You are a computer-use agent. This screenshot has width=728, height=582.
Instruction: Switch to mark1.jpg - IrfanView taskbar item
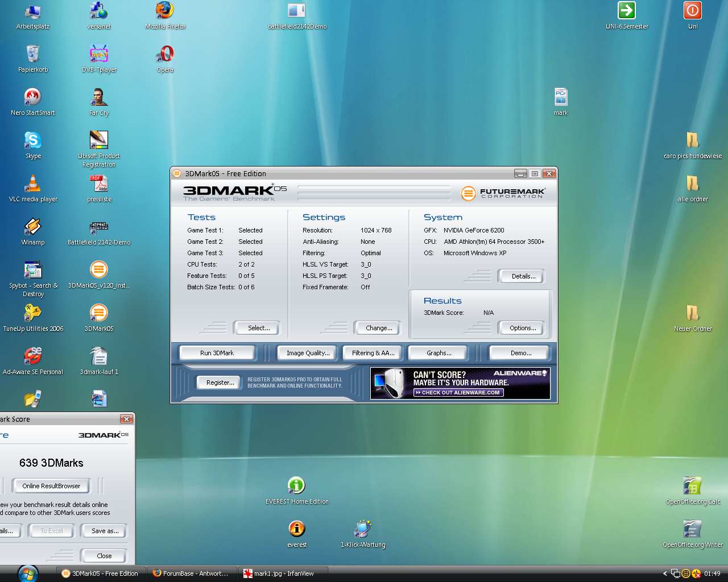283,573
